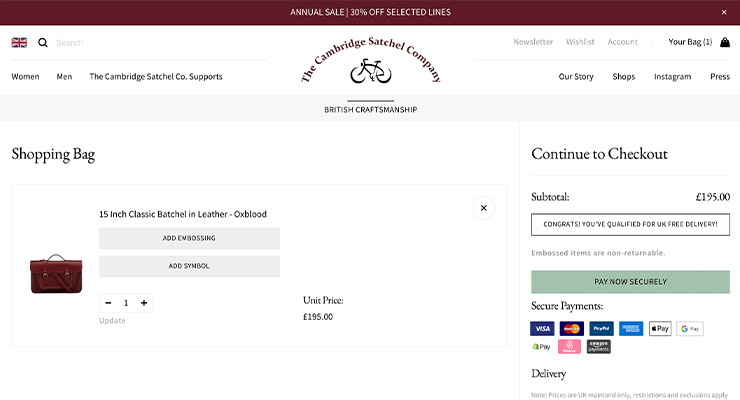
Task: Open the Women menu
Action: pos(25,76)
